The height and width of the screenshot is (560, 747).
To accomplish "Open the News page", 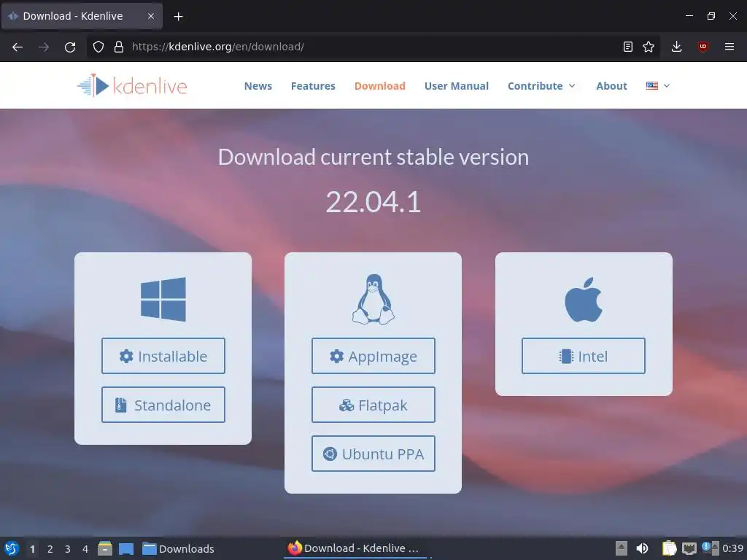I will coord(258,86).
